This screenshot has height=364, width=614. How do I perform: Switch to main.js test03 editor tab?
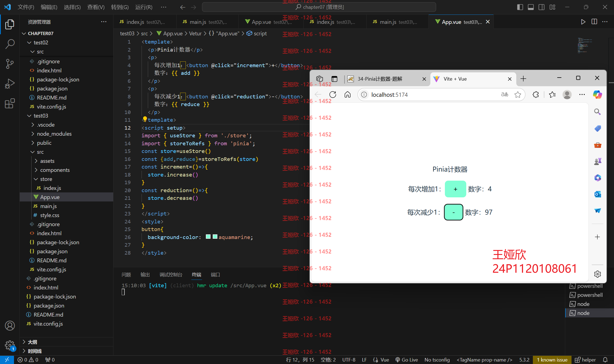pos(397,22)
